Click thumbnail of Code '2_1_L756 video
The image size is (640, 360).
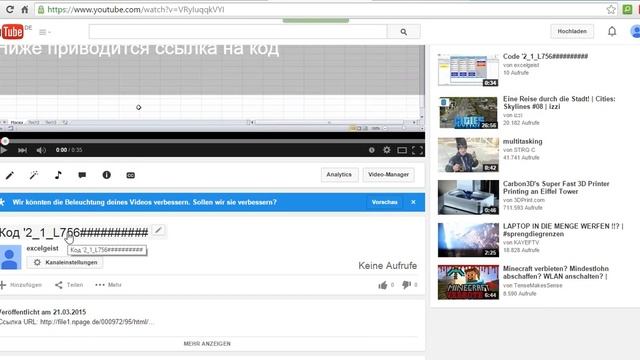468,70
